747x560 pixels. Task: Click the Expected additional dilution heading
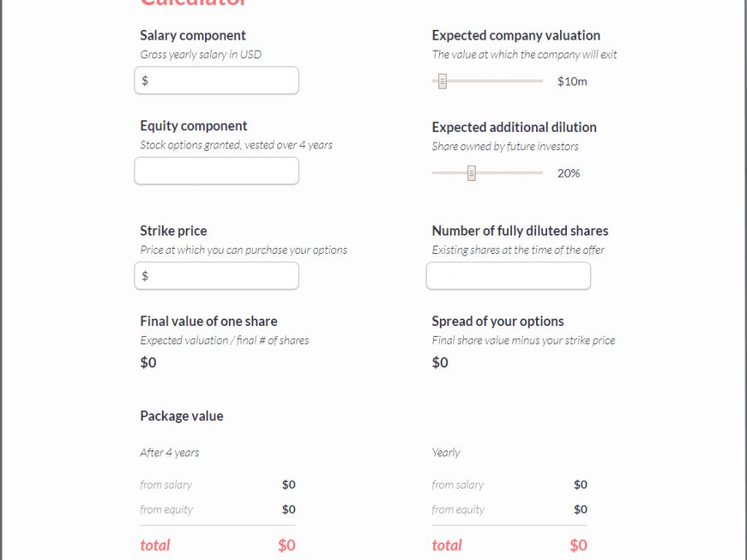[x=514, y=127]
